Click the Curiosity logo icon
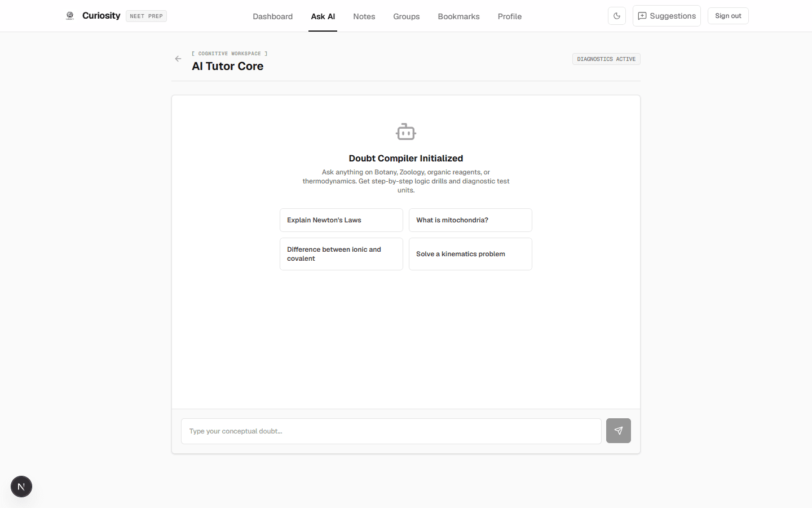 pyautogui.click(x=70, y=16)
